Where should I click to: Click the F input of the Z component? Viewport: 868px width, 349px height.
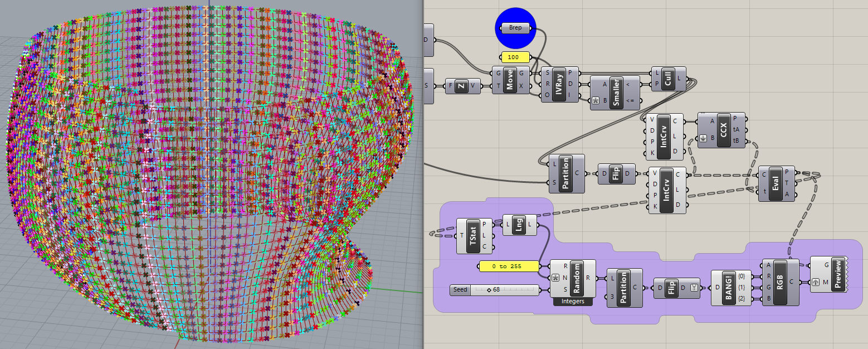click(x=450, y=86)
